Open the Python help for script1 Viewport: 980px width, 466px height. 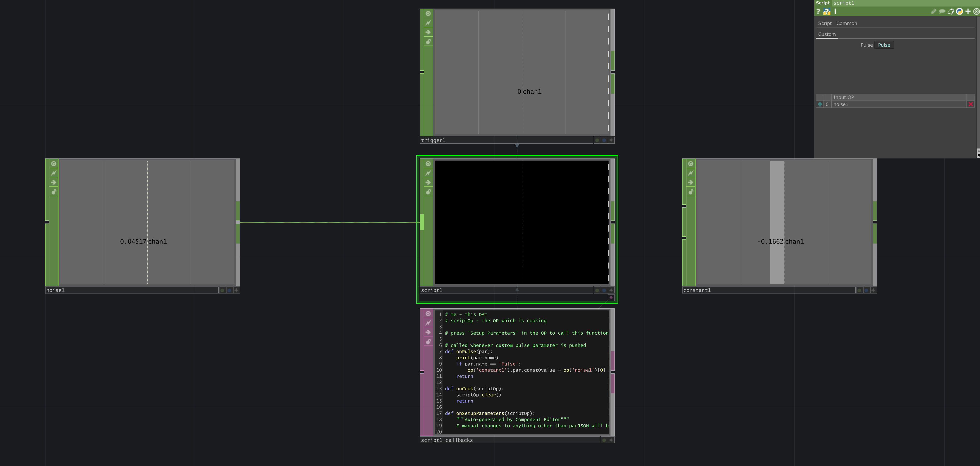[x=959, y=11]
